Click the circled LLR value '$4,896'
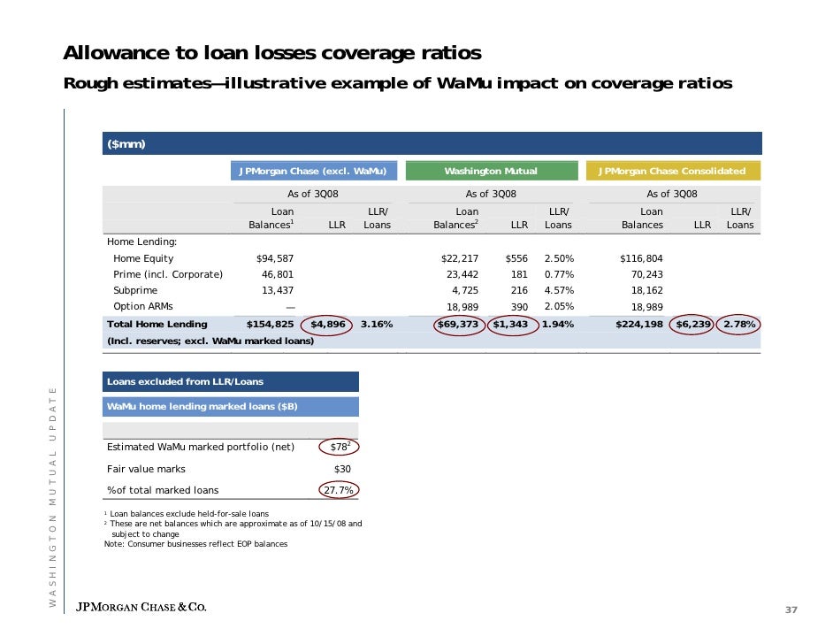The image size is (833, 644). click(327, 324)
